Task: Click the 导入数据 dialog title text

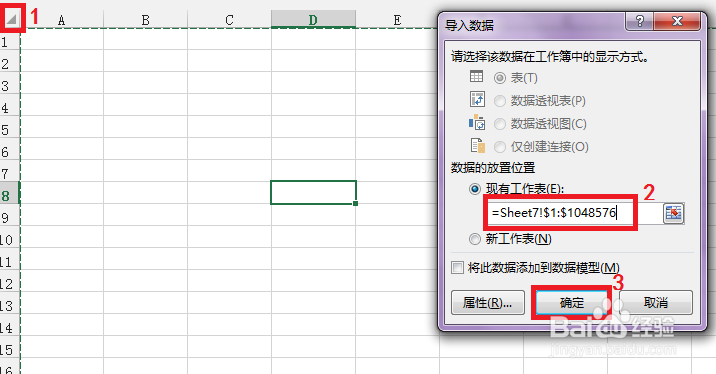Action: [470, 26]
